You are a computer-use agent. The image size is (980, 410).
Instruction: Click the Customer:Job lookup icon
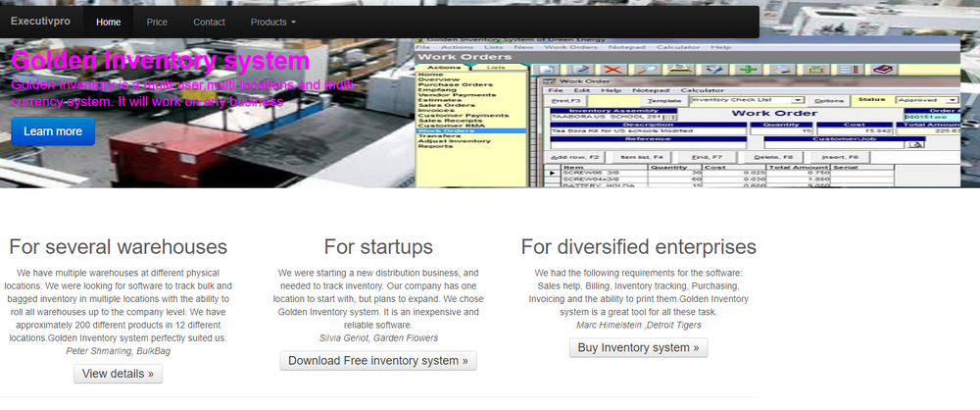(915, 144)
